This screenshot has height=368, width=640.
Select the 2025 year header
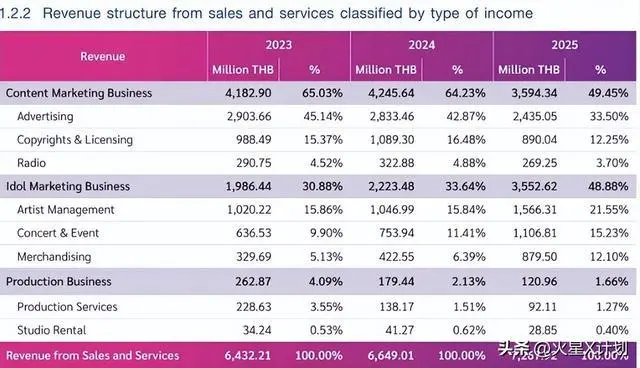coord(564,44)
